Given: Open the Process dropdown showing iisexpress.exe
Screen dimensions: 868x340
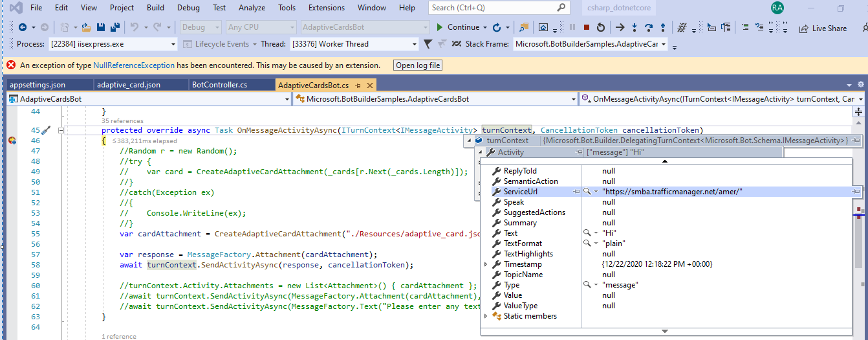Looking at the screenshot, I should tap(173, 44).
